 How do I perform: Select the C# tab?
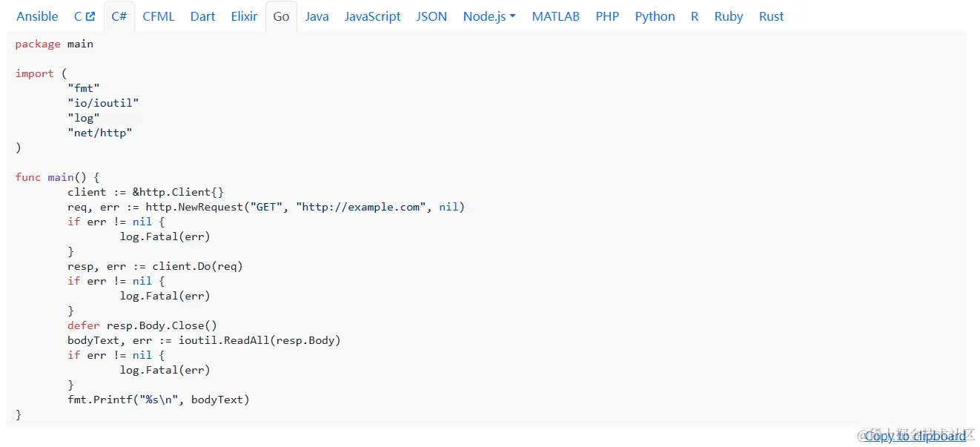(119, 16)
